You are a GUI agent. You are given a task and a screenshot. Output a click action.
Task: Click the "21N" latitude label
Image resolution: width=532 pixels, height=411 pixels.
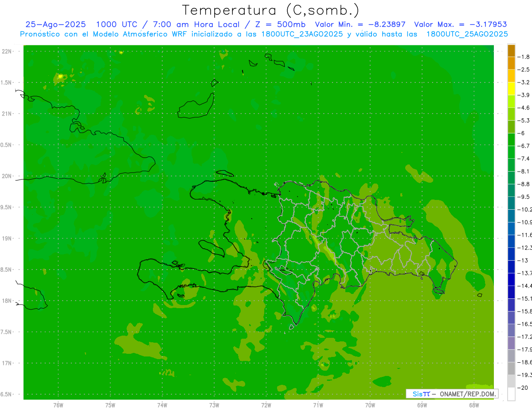pyautogui.click(x=7, y=114)
